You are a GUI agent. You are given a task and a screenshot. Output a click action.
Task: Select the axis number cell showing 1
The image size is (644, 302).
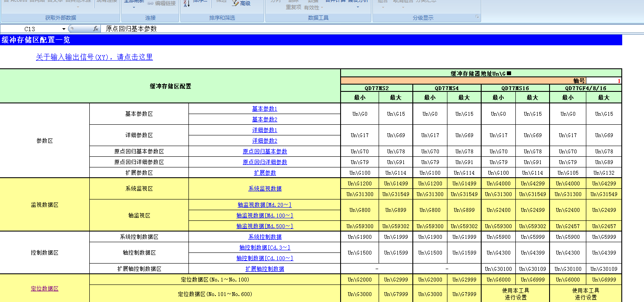pos(603,81)
